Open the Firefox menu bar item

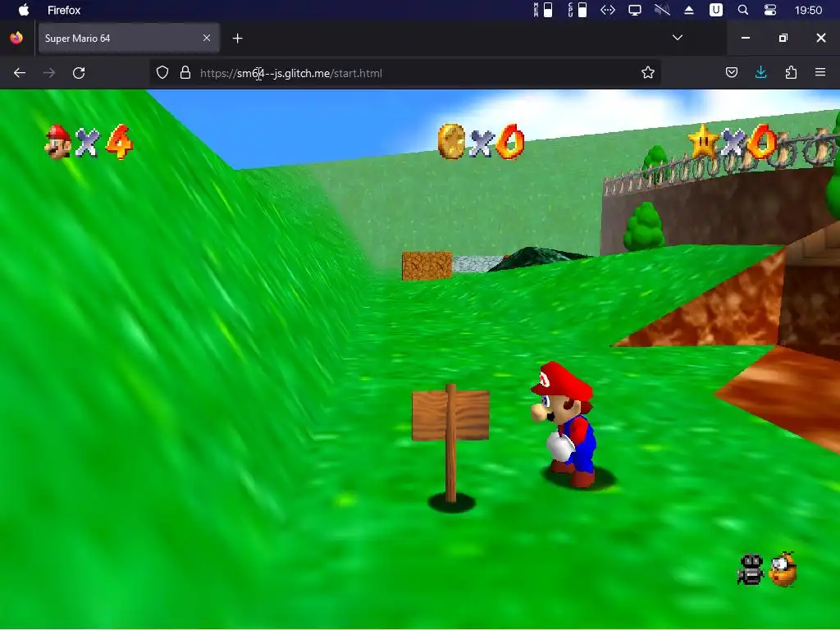(x=64, y=10)
